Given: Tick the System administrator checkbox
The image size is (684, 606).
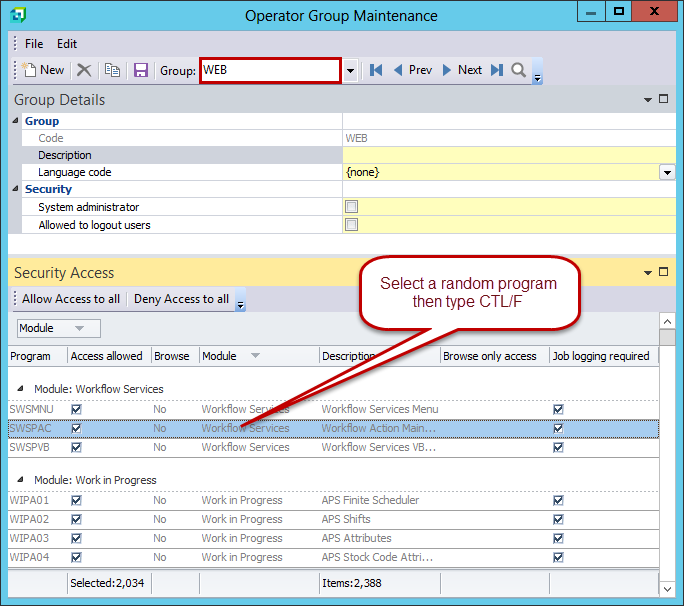Looking at the screenshot, I should click(x=351, y=207).
